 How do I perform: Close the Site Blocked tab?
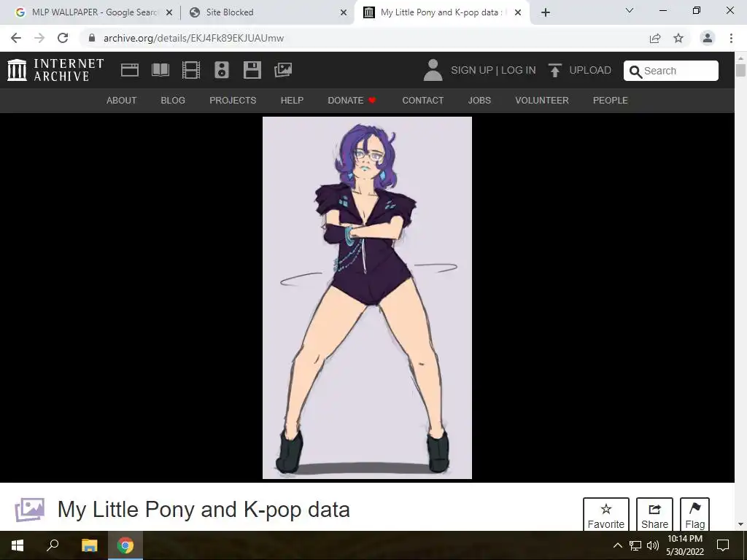pos(344,13)
